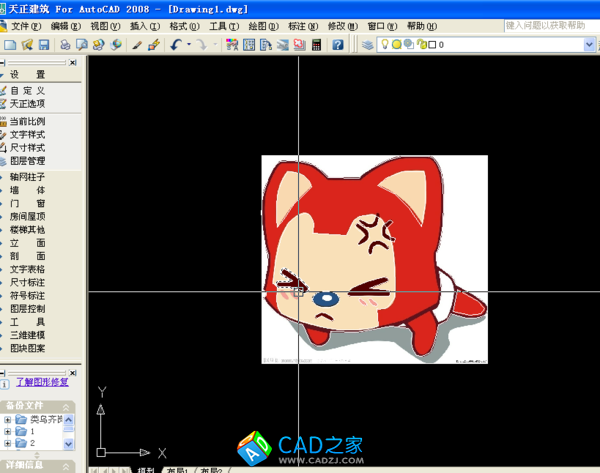Click the 了解图形修复 link
Image resolution: width=600 pixels, height=473 pixels.
pos(42,382)
